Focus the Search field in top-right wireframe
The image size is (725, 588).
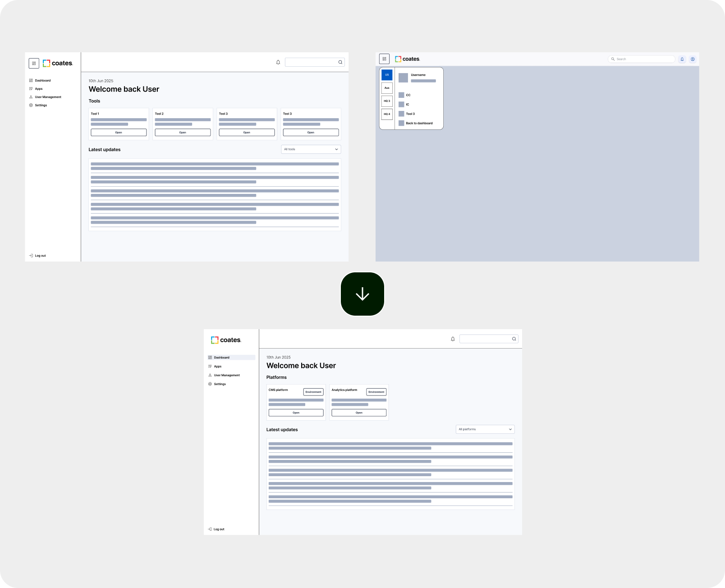(x=641, y=59)
